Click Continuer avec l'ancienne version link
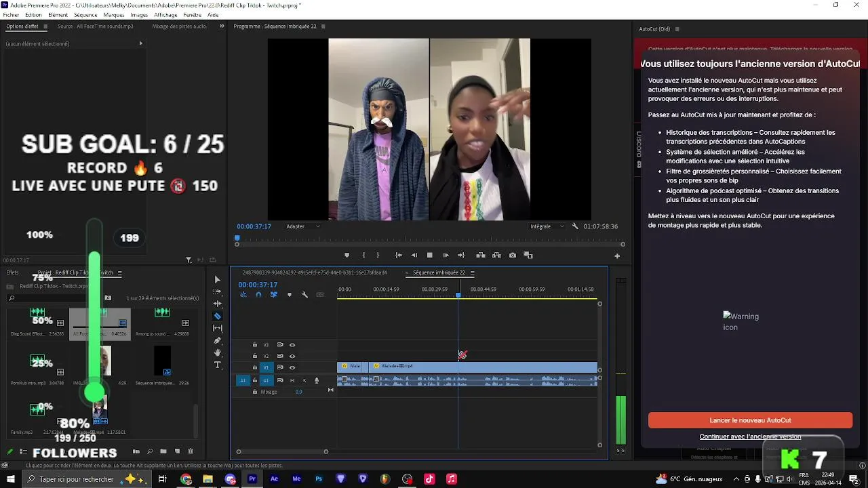868x488 pixels. pyautogui.click(x=750, y=436)
